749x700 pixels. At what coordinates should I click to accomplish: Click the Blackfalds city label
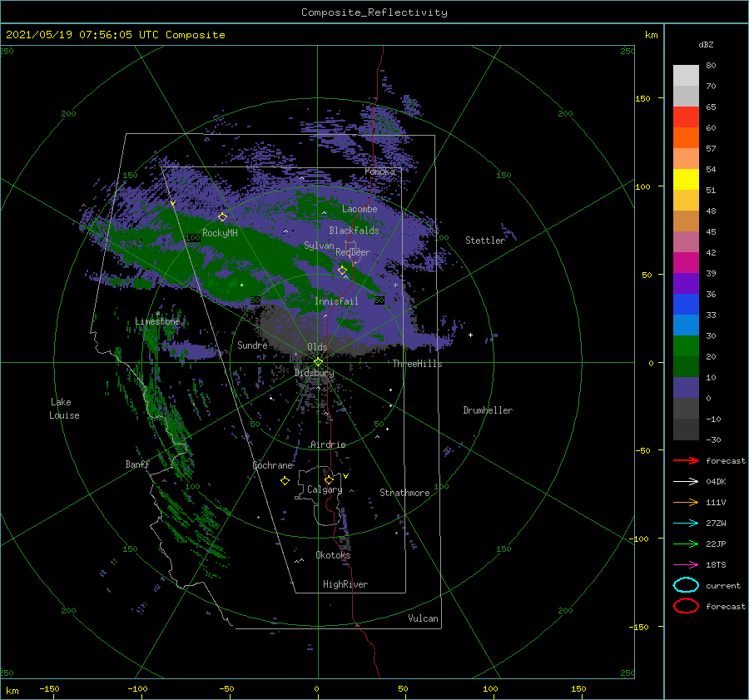coord(354,231)
